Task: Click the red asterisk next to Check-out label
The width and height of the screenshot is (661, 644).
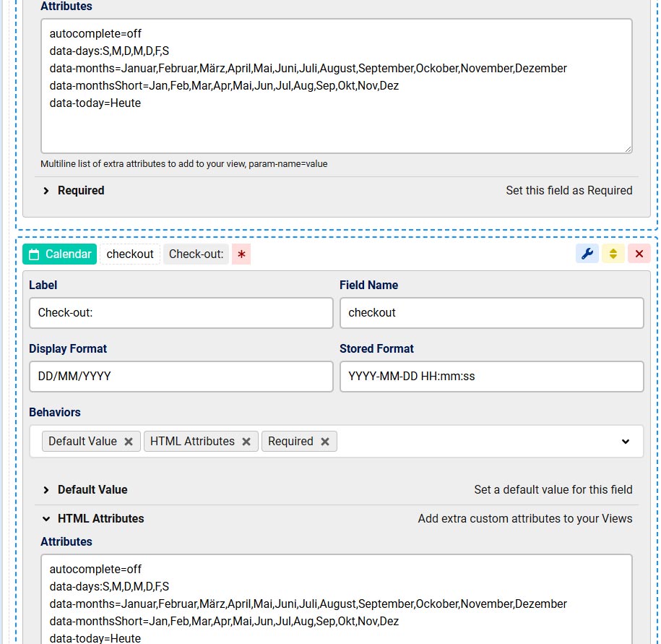Action: pyautogui.click(x=241, y=254)
